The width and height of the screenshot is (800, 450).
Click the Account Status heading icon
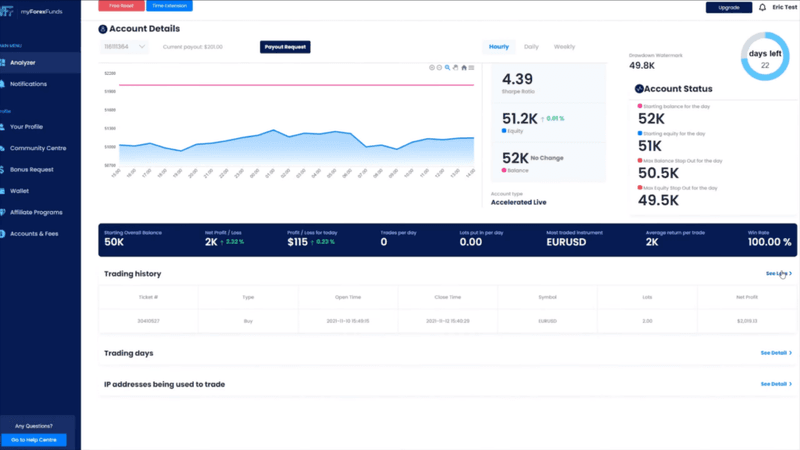[639, 89]
